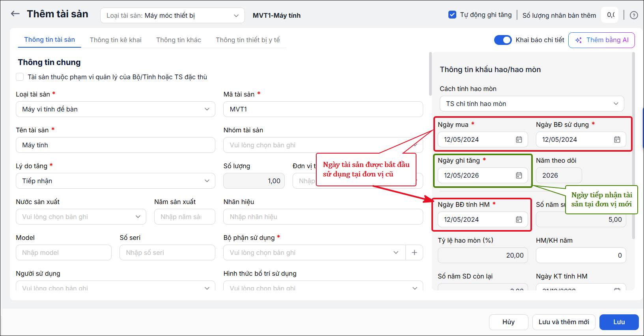
Task: Open calendar picker for Ngày BĐ sử dụng
Action: coord(617,140)
